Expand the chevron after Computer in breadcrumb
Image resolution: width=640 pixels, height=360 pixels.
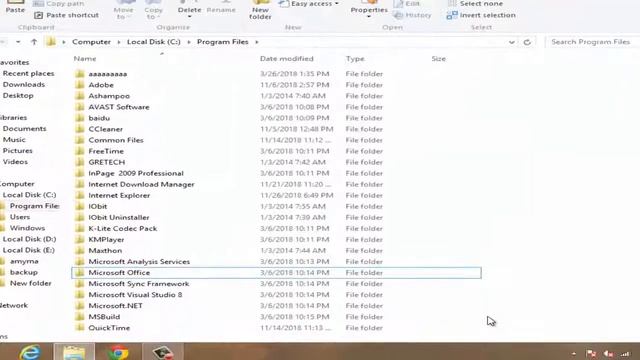coord(119,42)
